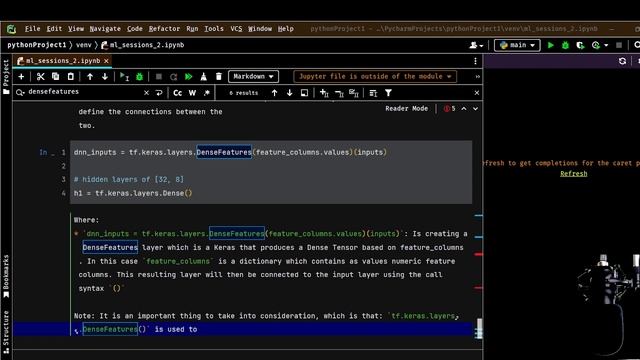Image resolution: width=640 pixels, height=360 pixels.
Task: Open the 'Jupyter file is outside of the module' dropdown
Action: point(375,77)
